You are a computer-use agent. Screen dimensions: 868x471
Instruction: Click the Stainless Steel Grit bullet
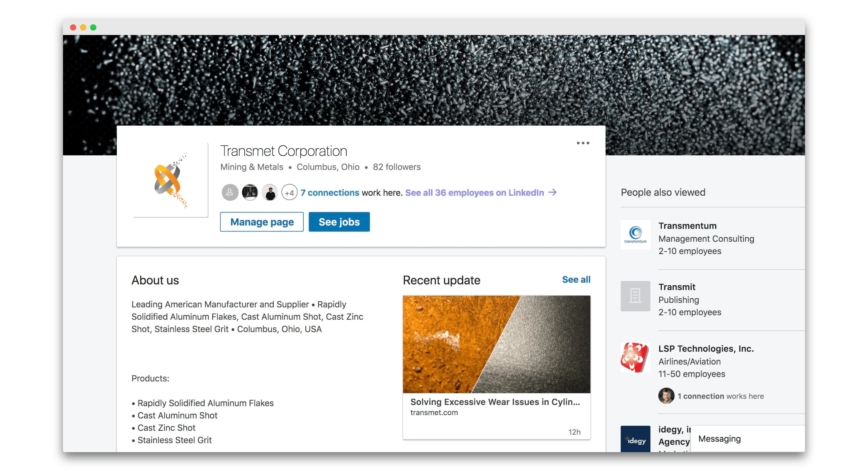click(172, 440)
